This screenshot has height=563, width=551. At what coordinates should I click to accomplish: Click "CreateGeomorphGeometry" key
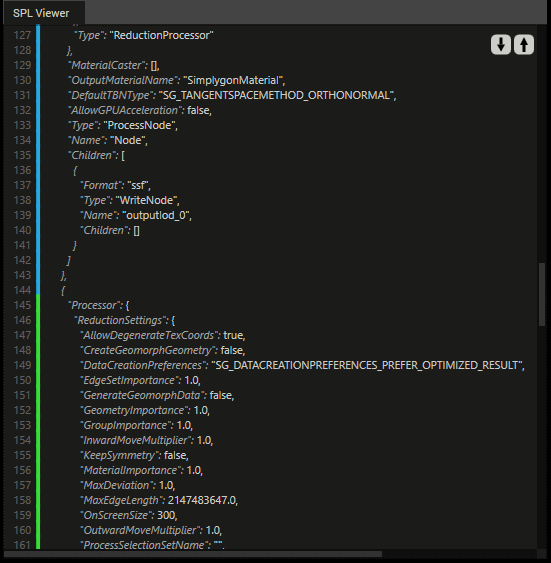point(148,350)
